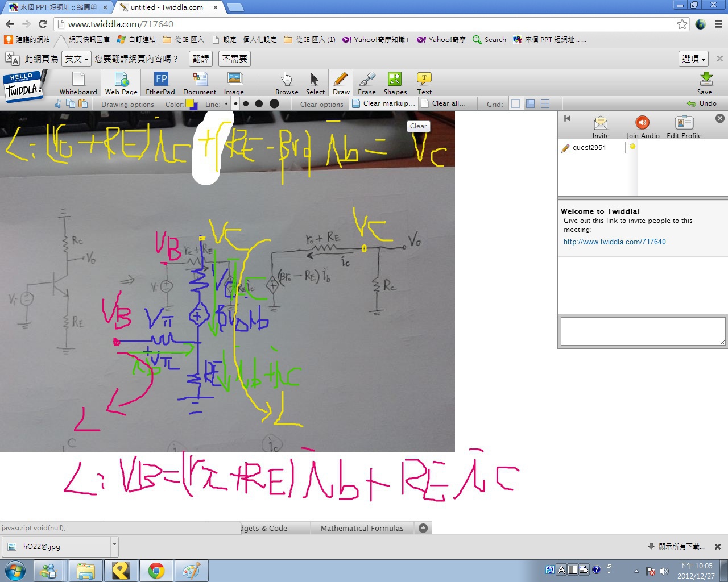Open the Mathematical Formulas tab
Image resolution: width=728 pixels, height=582 pixels.
click(362, 528)
